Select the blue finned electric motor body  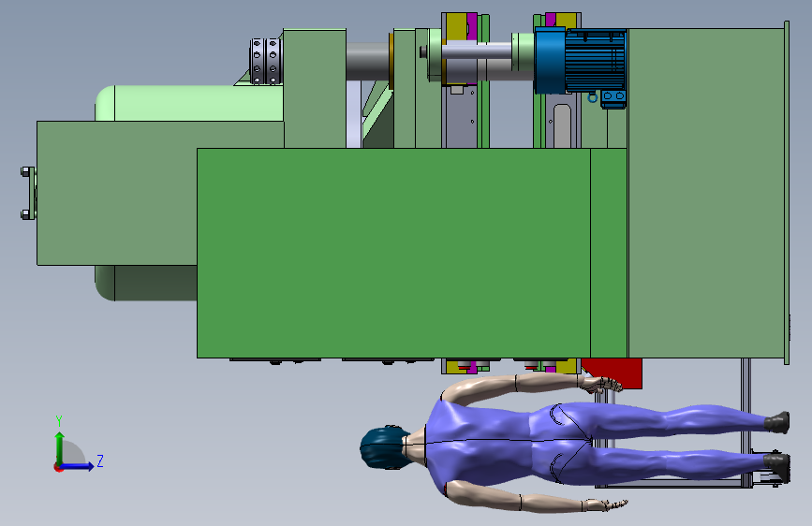tap(596, 61)
